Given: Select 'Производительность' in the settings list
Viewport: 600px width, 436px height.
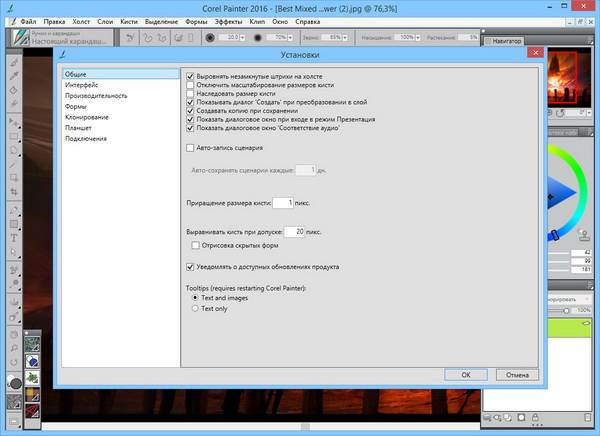Looking at the screenshot, I should click(97, 96).
